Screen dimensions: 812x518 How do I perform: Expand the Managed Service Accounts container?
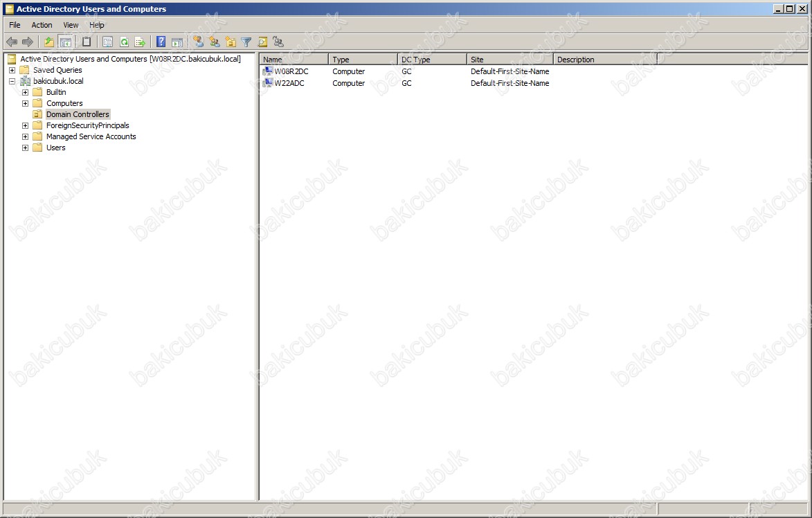coord(25,136)
